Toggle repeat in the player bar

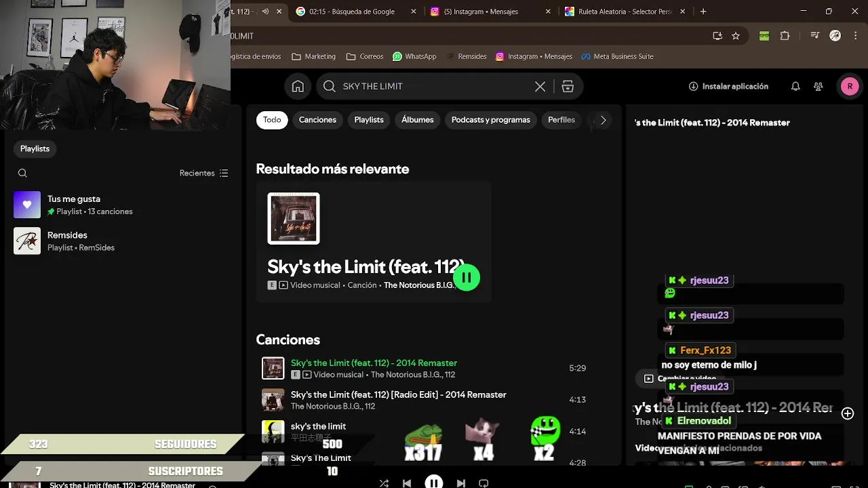pos(484,483)
